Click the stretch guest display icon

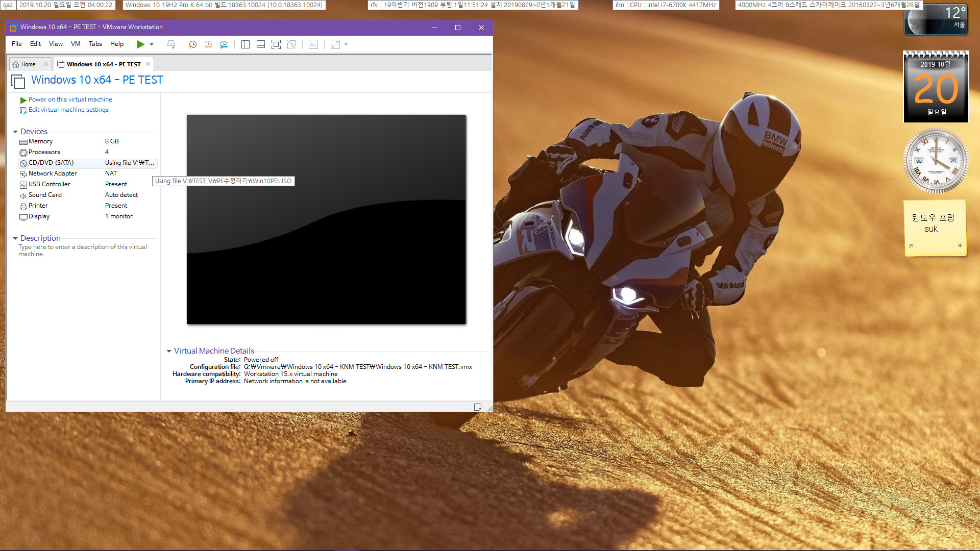click(335, 44)
